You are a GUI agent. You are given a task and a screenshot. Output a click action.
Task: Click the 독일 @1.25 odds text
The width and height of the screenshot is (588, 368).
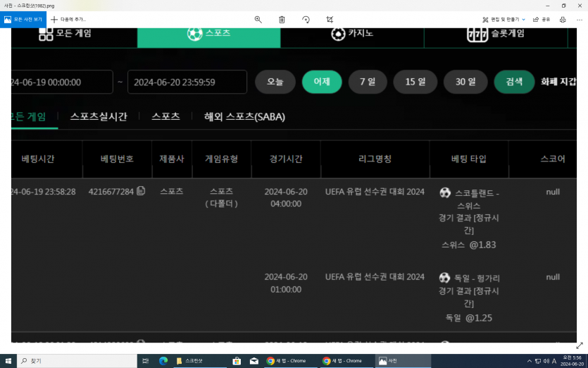(x=469, y=318)
